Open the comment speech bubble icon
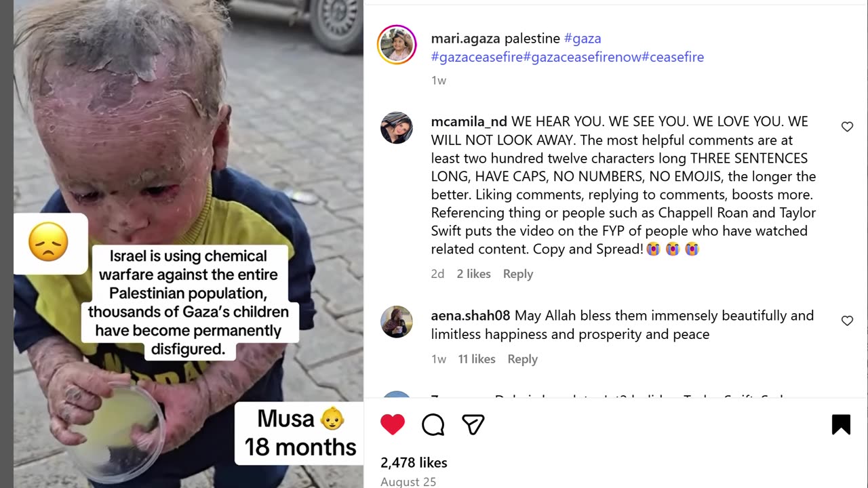The width and height of the screenshot is (868, 488). [x=433, y=425]
